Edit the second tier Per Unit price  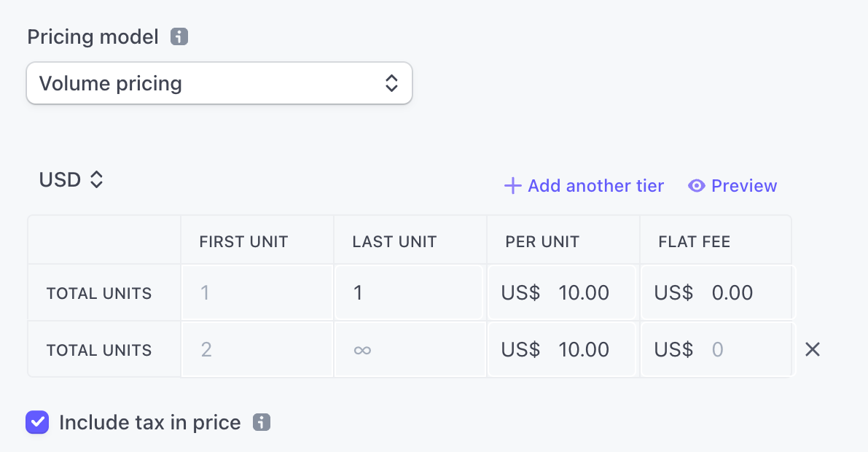pos(562,349)
